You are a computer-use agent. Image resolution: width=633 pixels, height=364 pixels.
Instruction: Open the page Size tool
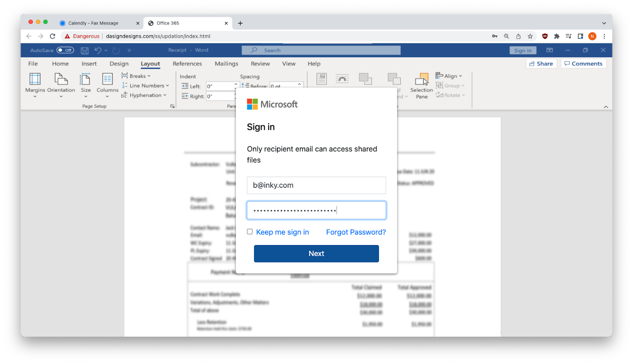click(x=85, y=85)
